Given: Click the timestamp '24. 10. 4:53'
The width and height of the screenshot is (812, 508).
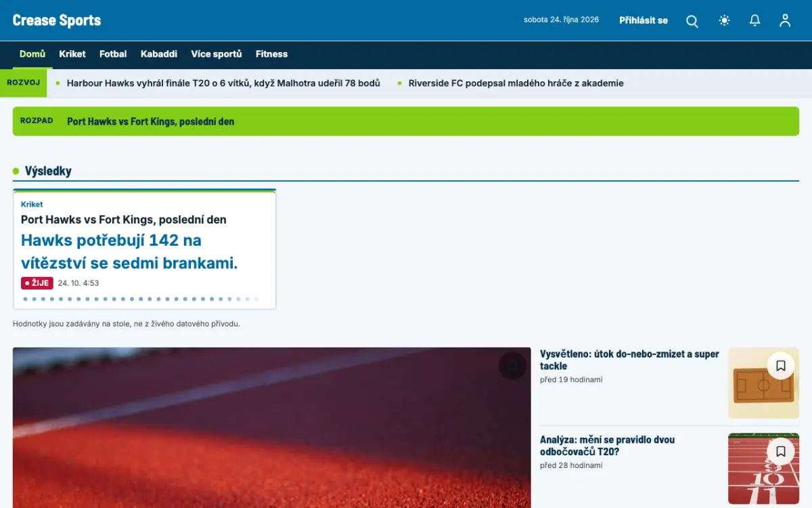Looking at the screenshot, I should pos(78,283).
